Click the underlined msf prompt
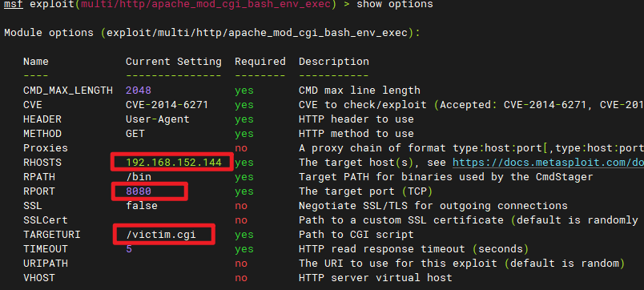This screenshot has width=644, height=290. pos(14,5)
